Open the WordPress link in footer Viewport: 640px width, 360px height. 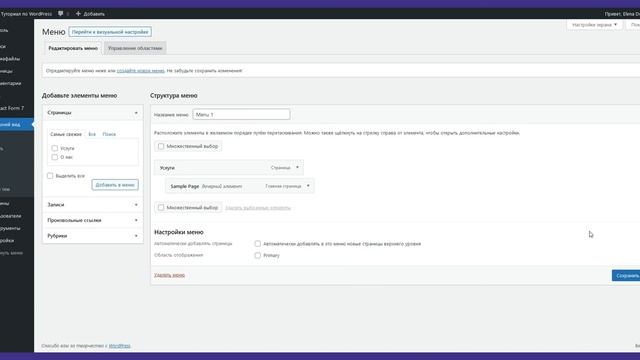pyautogui.click(x=120, y=346)
